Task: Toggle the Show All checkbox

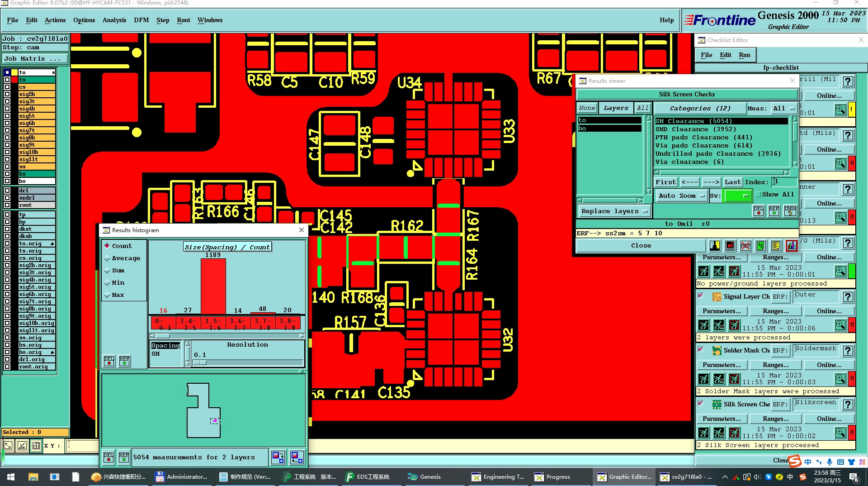Action: 758,195
